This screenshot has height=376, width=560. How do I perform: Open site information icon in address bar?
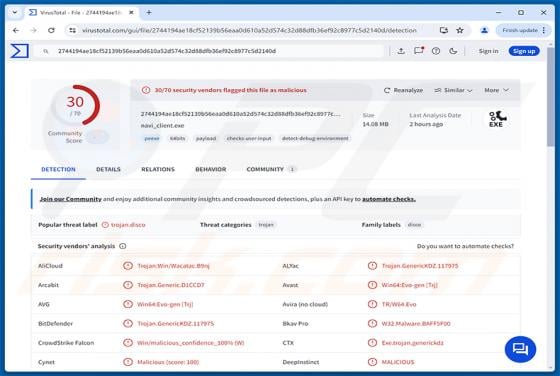click(x=72, y=31)
